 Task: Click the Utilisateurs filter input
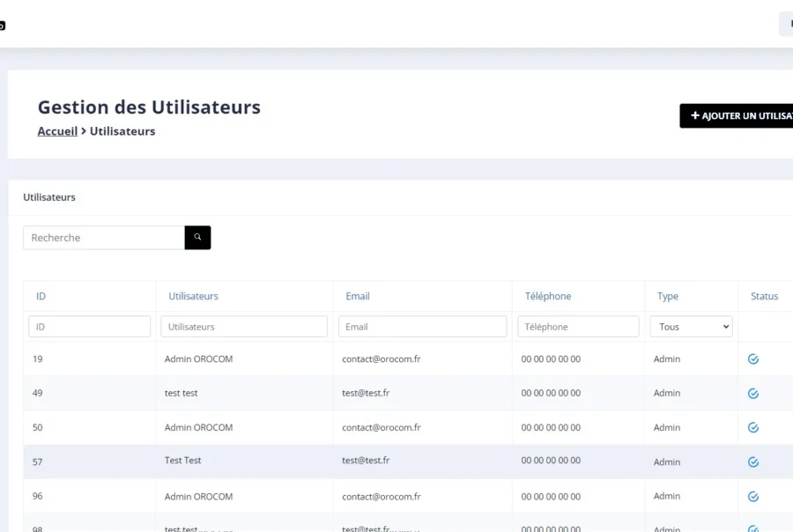(244, 327)
